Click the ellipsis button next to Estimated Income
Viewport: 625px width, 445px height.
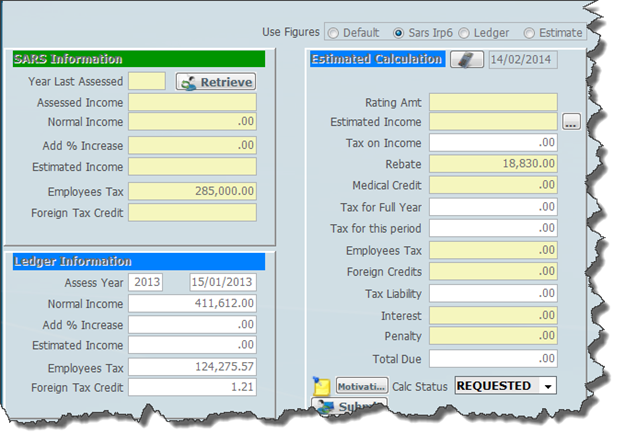[571, 122]
